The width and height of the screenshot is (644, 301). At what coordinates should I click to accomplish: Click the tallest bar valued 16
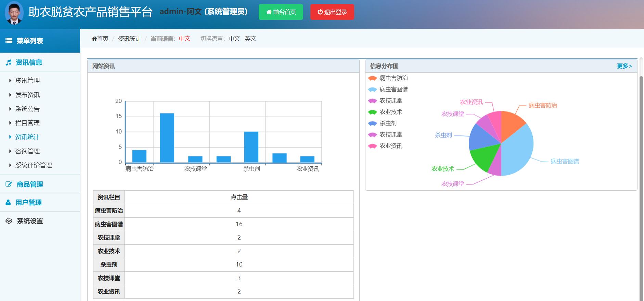point(167,138)
